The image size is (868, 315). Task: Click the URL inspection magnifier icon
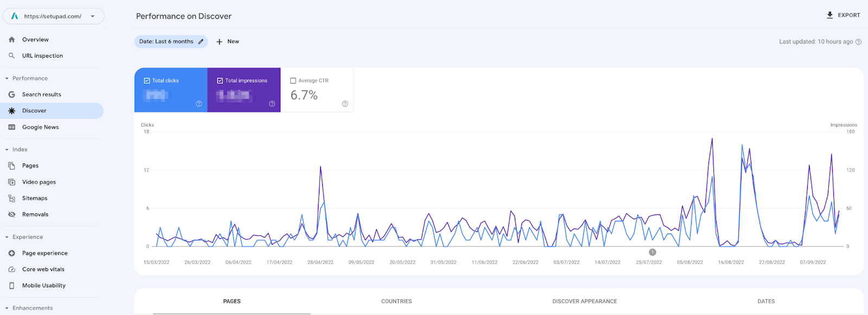tap(12, 56)
